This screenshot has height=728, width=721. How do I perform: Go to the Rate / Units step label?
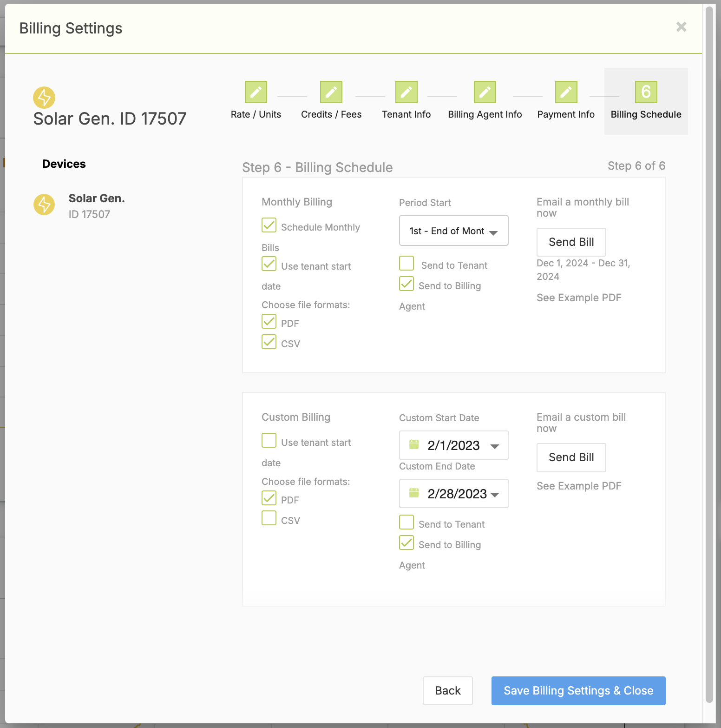coord(256,114)
